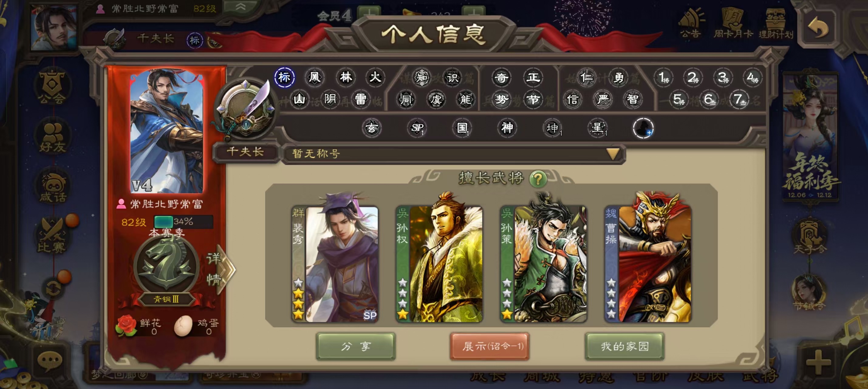The height and width of the screenshot is (389, 868).
Task: Click the 我的家园 button
Action: click(624, 346)
